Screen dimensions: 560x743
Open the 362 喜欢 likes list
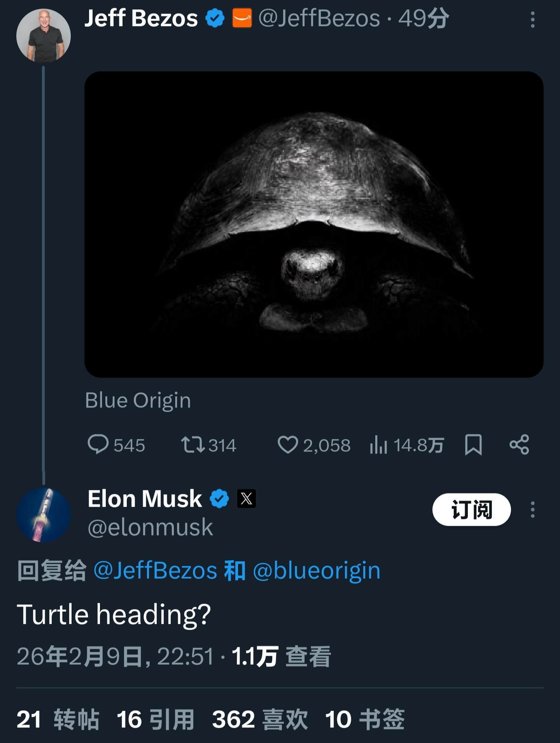pos(260,719)
